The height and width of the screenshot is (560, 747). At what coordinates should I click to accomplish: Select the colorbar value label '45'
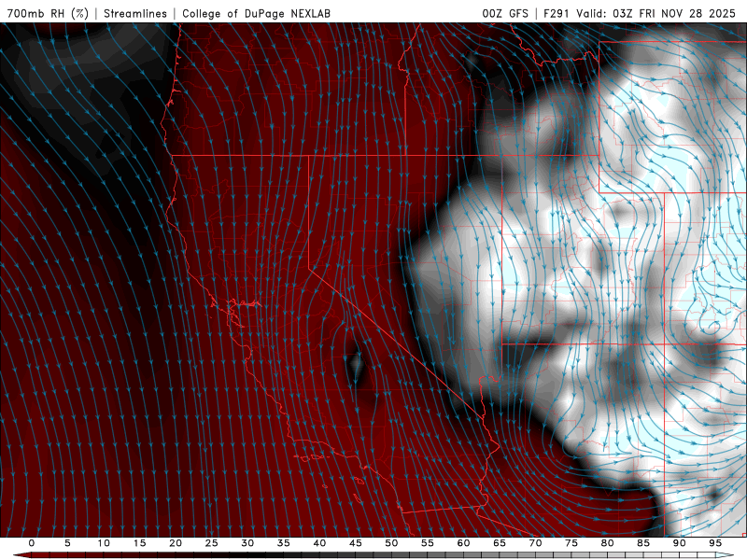[x=356, y=543]
